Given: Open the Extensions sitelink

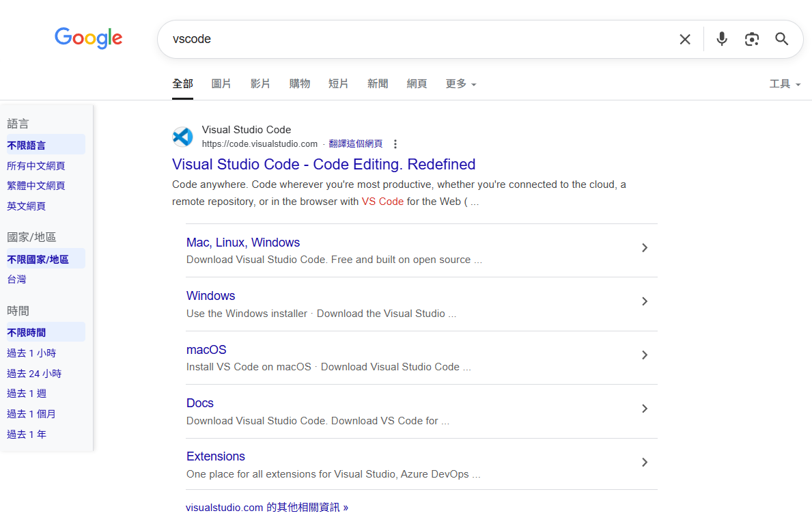Looking at the screenshot, I should [x=215, y=456].
